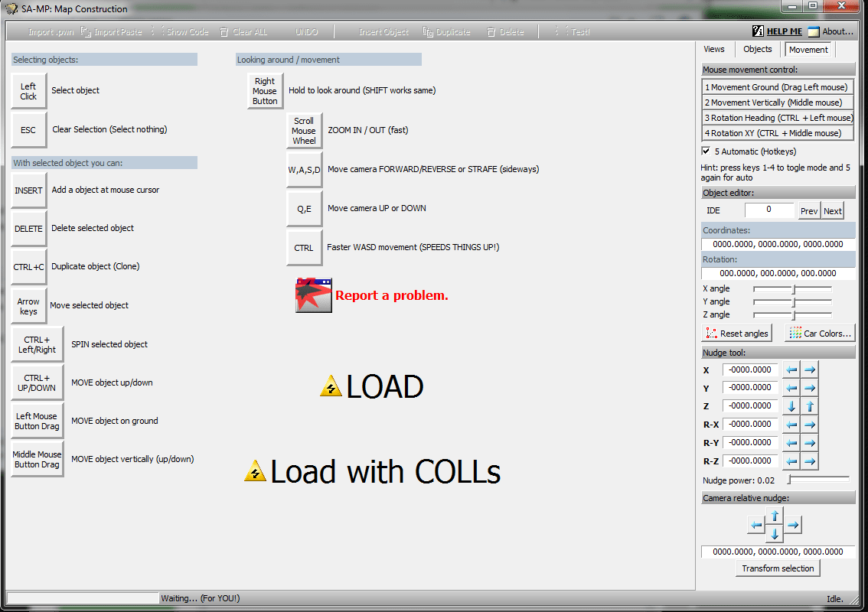The height and width of the screenshot is (612, 868).
Task: Click the Report a problem bug icon
Action: [313, 295]
